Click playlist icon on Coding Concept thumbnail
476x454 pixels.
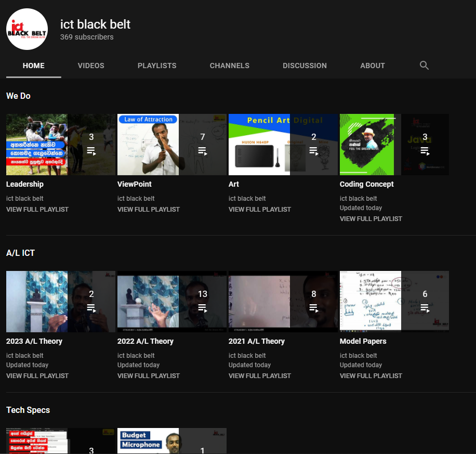click(x=425, y=151)
